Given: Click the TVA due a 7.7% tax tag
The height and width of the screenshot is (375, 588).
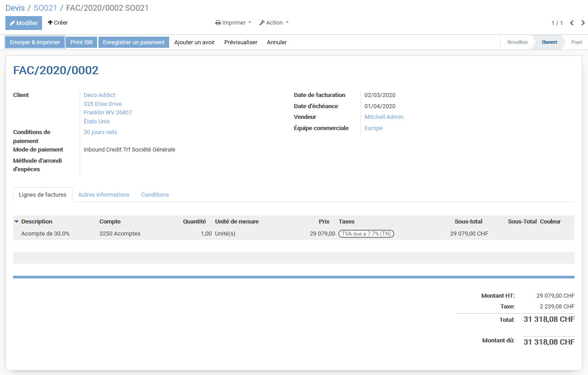Looking at the screenshot, I should (x=366, y=234).
